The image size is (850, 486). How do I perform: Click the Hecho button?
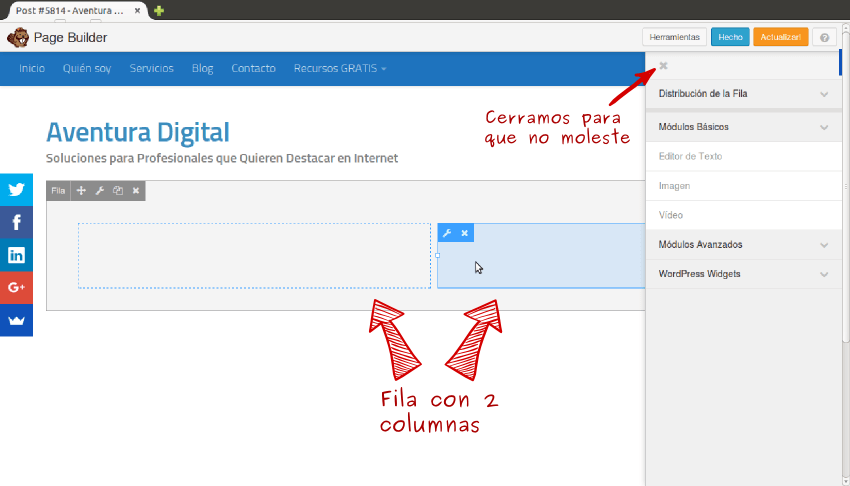click(730, 37)
